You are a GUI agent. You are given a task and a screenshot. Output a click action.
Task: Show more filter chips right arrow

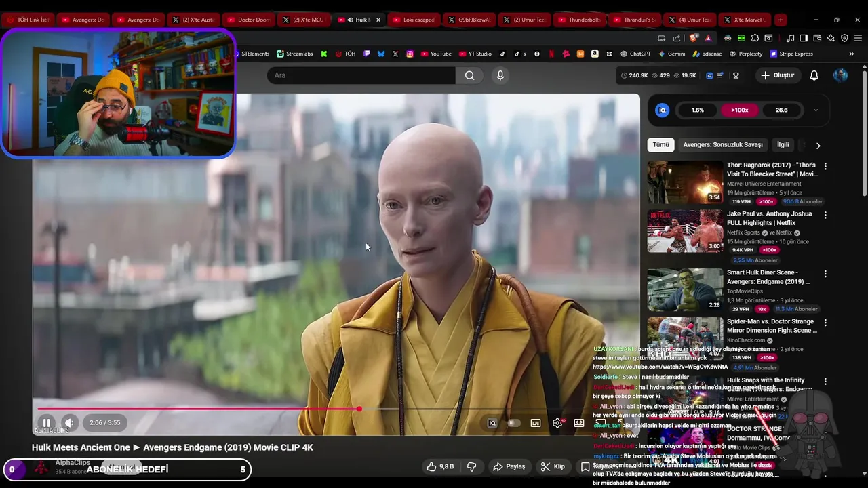pos(818,145)
